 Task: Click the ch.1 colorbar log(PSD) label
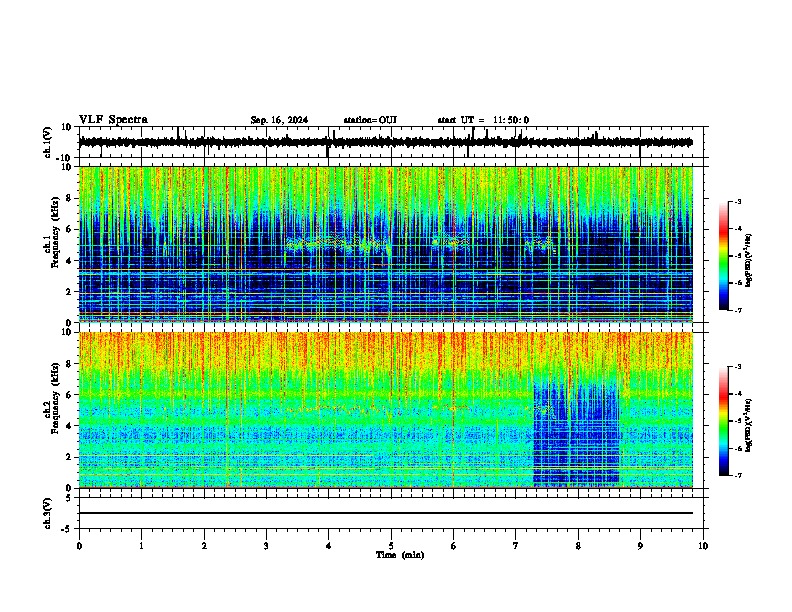coord(749,261)
